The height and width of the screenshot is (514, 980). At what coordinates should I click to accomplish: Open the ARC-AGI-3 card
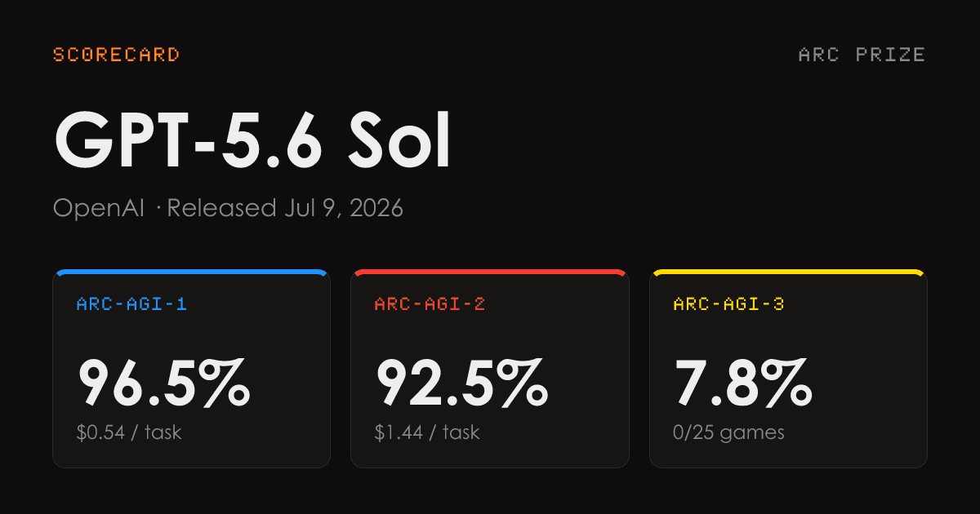point(788,368)
